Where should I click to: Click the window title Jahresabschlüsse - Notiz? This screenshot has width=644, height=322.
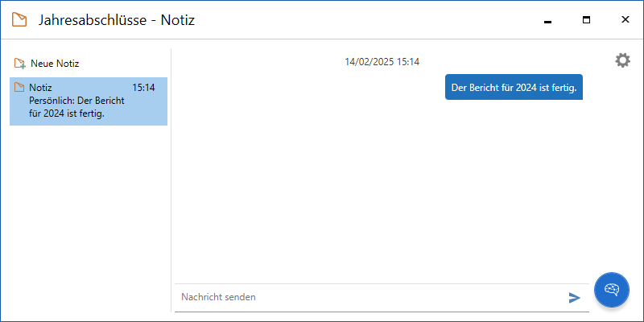pyautogui.click(x=117, y=19)
